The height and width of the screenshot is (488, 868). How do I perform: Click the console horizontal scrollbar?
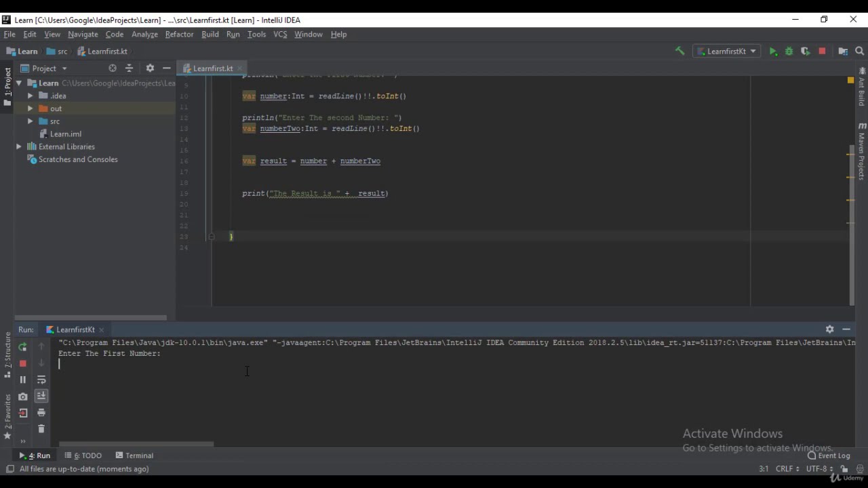click(136, 445)
